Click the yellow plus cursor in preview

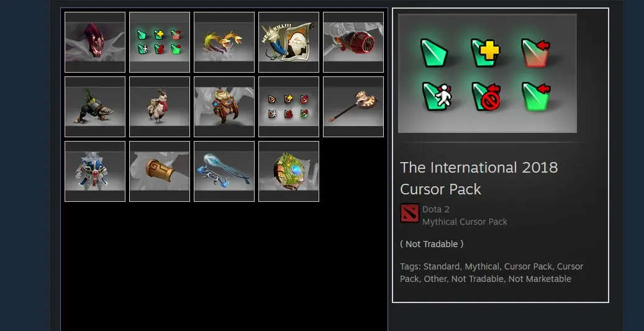point(485,53)
